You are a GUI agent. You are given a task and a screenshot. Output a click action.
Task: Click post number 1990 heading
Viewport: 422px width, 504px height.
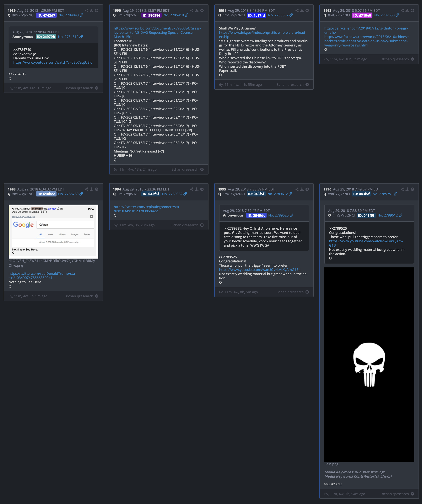[x=117, y=11]
